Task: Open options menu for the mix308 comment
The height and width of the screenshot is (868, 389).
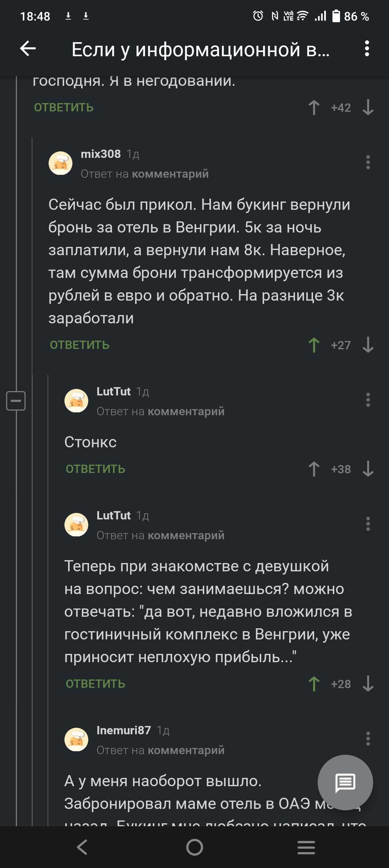Action: click(x=368, y=163)
